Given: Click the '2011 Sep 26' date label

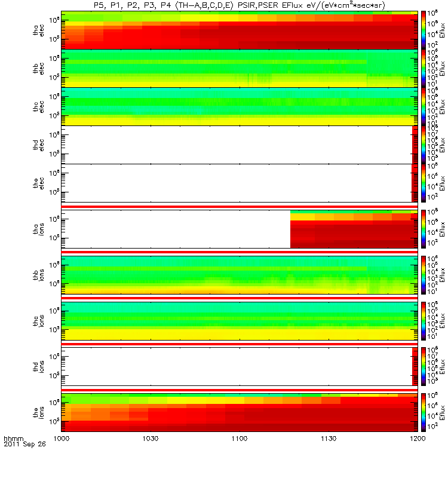Looking at the screenshot, I should [x=24, y=444].
